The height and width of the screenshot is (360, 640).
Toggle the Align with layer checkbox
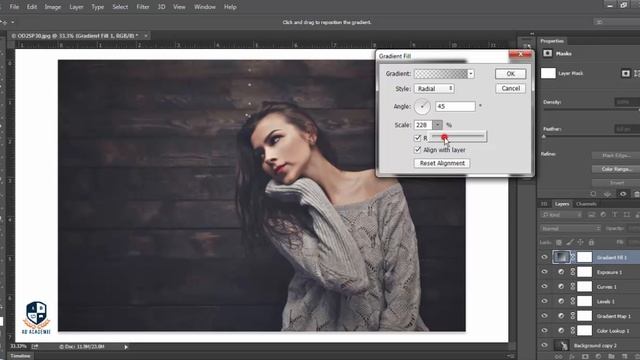[x=418, y=150]
